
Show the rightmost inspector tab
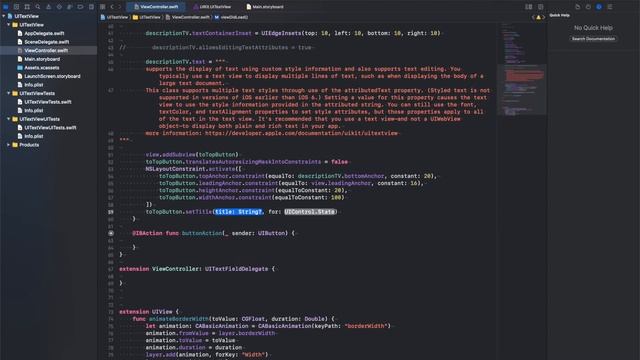610,7
